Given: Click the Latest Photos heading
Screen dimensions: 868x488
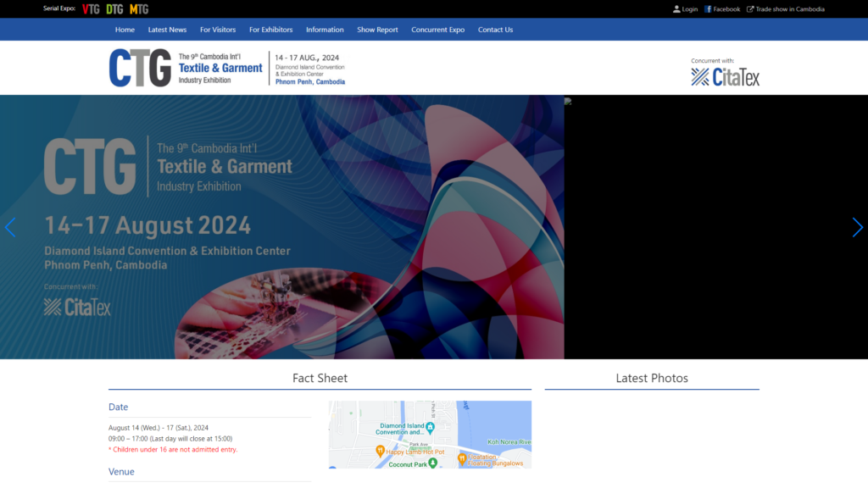Looking at the screenshot, I should 652,378.
